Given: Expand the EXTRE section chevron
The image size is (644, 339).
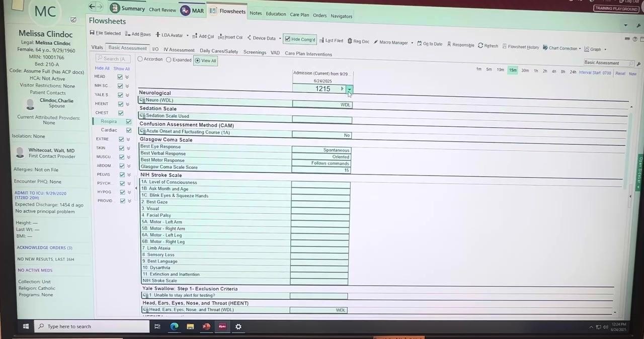Looking at the screenshot, I should pyautogui.click(x=128, y=139).
